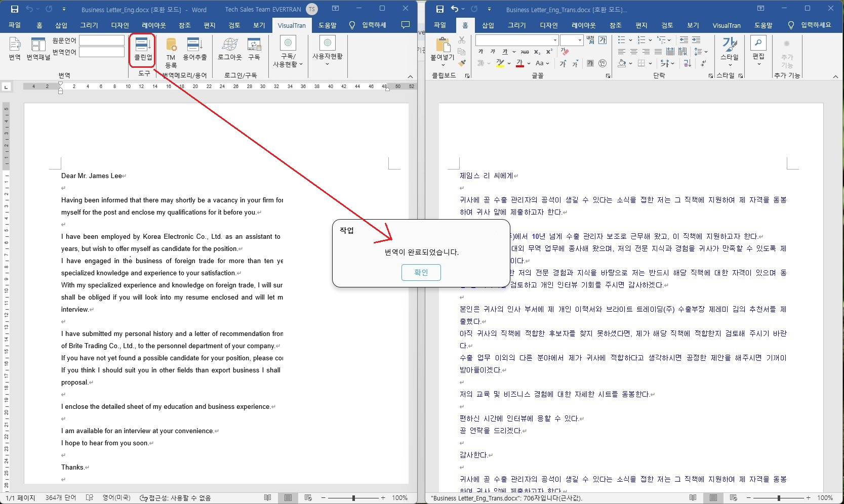Open the font name combo box
Viewport: 844px width, 504px height.
tap(516, 40)
